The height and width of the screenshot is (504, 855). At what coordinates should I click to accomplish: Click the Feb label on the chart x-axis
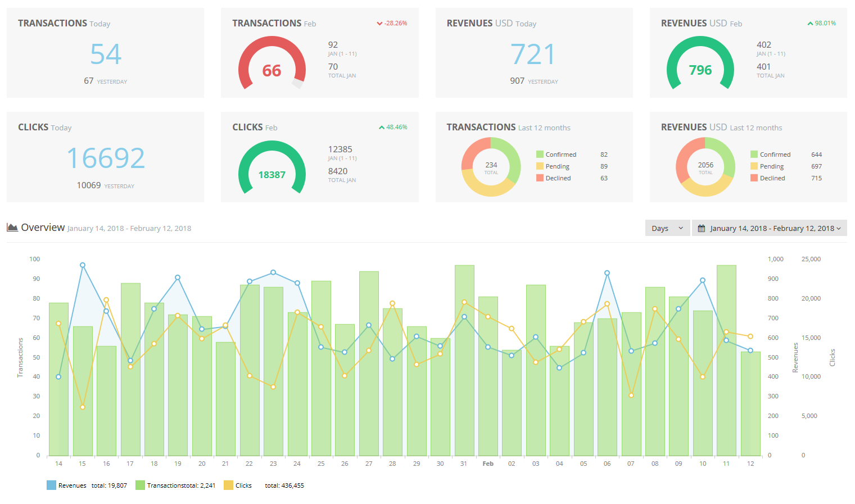coord(488,464)
